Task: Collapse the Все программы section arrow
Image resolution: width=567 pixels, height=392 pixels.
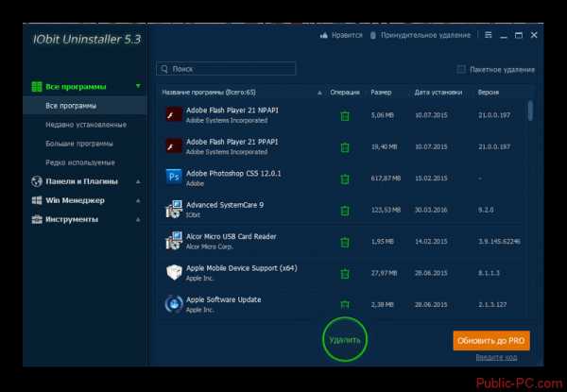Action: 138,86
